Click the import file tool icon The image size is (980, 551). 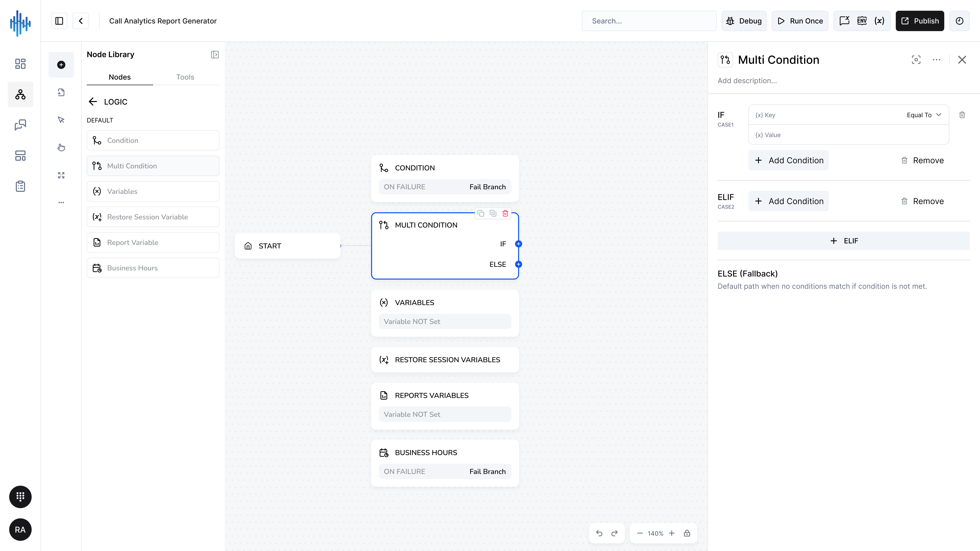click(61, 92)
